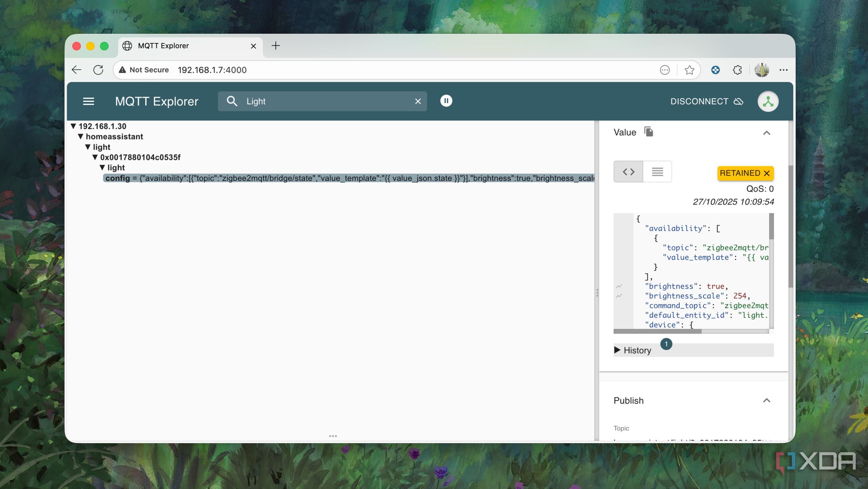Show the brightness value chart icon
Image resolution: width=868 pixels, height=489 pixels.
(x=619, y=286)
